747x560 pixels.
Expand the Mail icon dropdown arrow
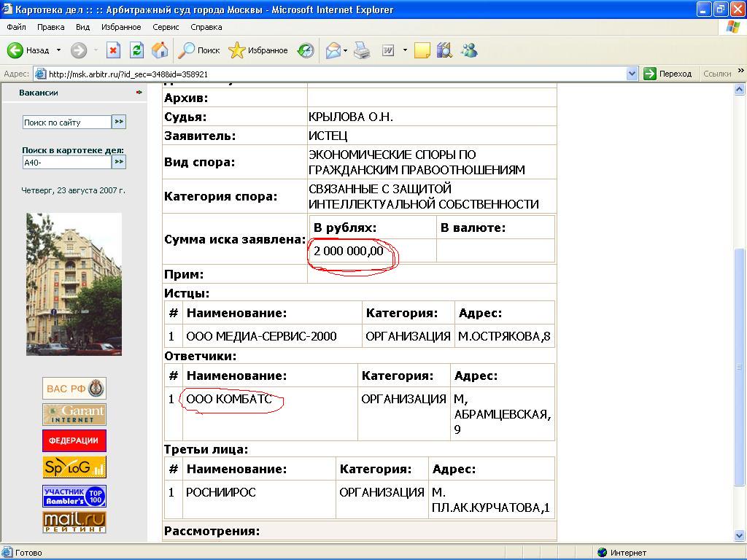(x=345, y=50)
